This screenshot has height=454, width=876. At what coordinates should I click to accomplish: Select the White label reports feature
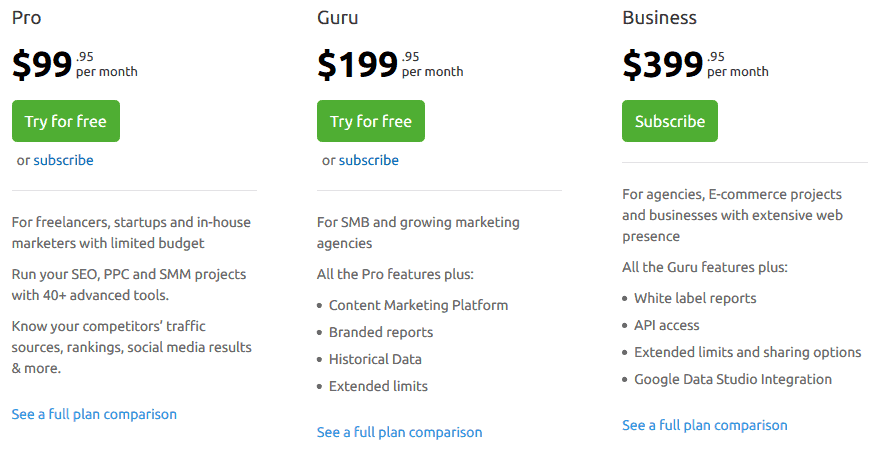(695, 298)
